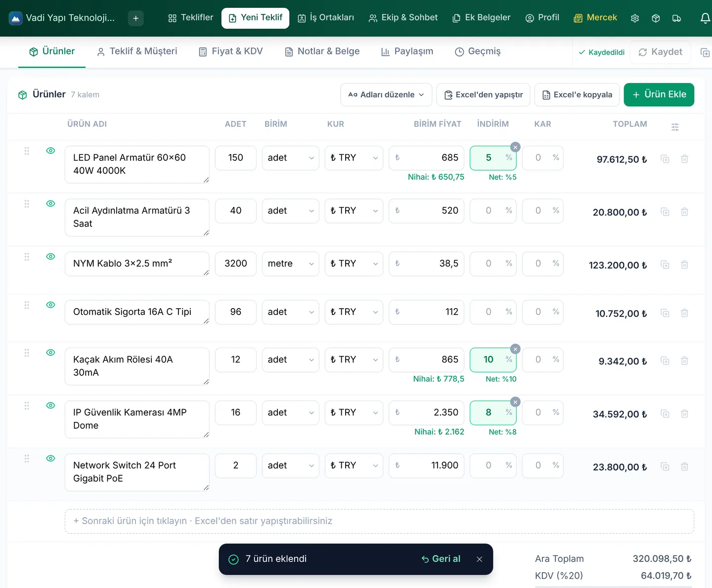The height and width of the screenshot is (588, 712).
Task: Hide the Otomatik Sigorta row
Action: 50,305
